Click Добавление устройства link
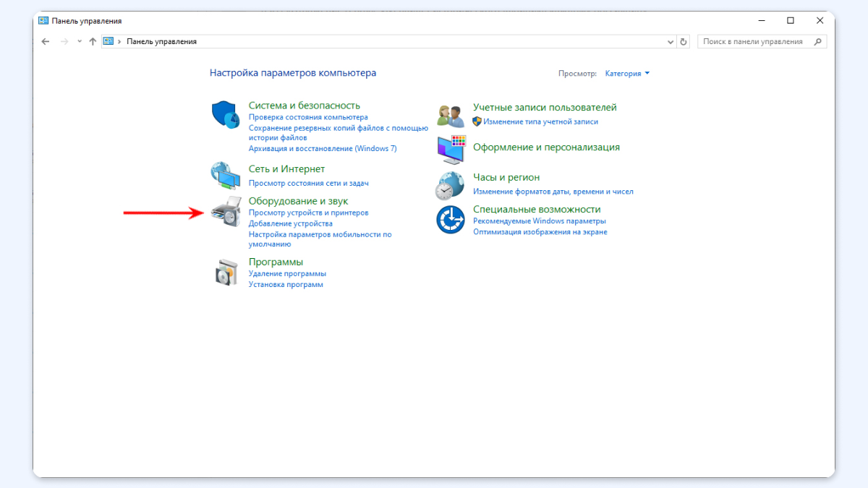Viewport: 868px width, 488px height. [x=291, y=223]
